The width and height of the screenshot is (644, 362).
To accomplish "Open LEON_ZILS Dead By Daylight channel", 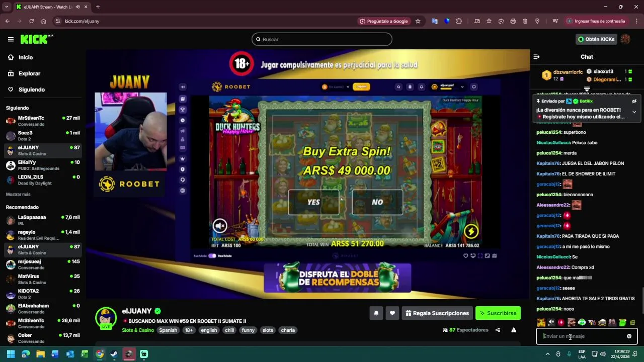I will (x=43, y=180).
